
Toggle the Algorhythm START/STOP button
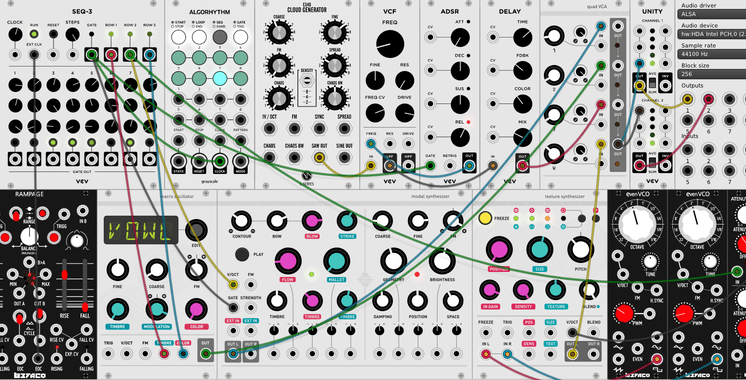pos(178,37)
